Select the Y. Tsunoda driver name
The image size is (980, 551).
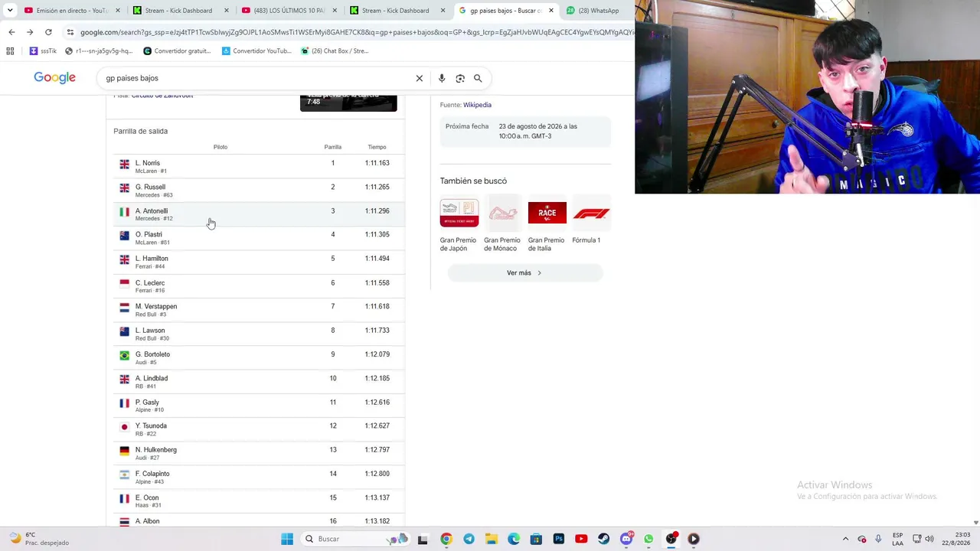pos(151,426)
